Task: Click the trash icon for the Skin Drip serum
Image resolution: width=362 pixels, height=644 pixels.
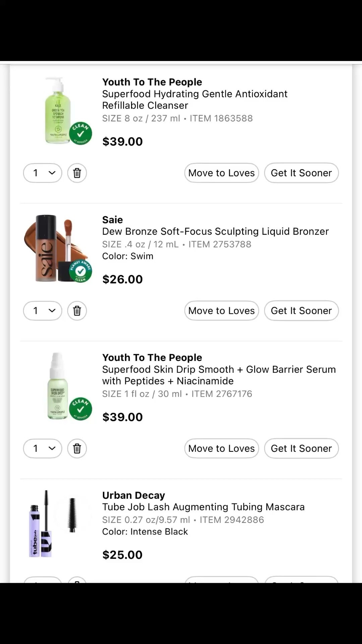Action: 77,448
